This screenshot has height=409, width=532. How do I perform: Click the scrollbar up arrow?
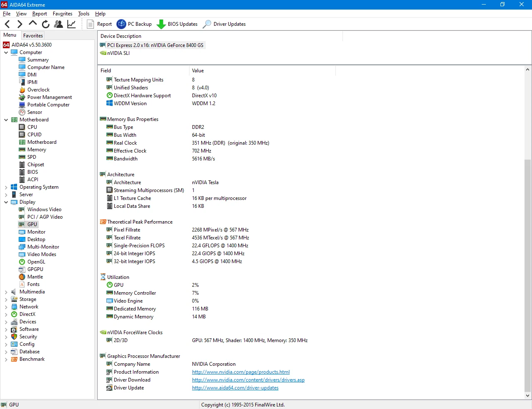[527, 70]
